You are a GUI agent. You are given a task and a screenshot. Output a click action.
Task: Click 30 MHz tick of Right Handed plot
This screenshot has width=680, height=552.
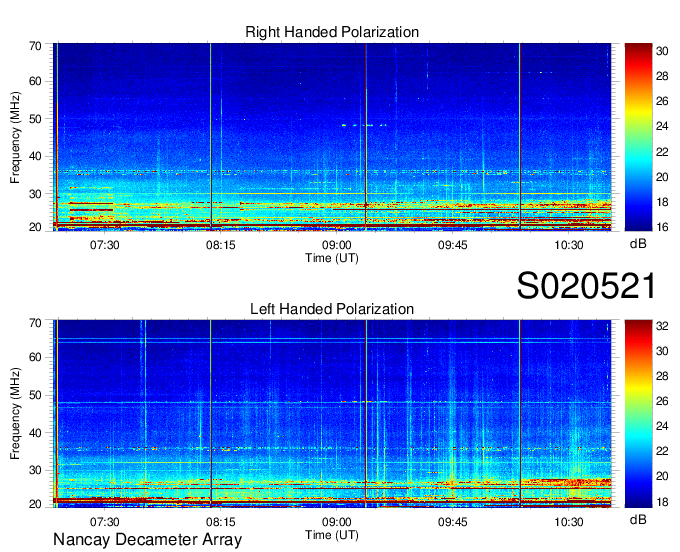35,194
